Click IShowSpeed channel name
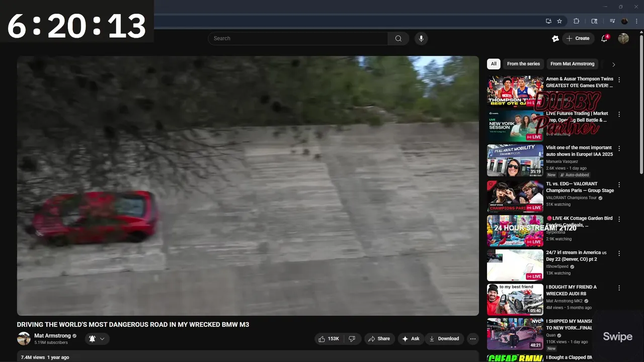The width and height of the screenshot is (644, 362). 557,266
